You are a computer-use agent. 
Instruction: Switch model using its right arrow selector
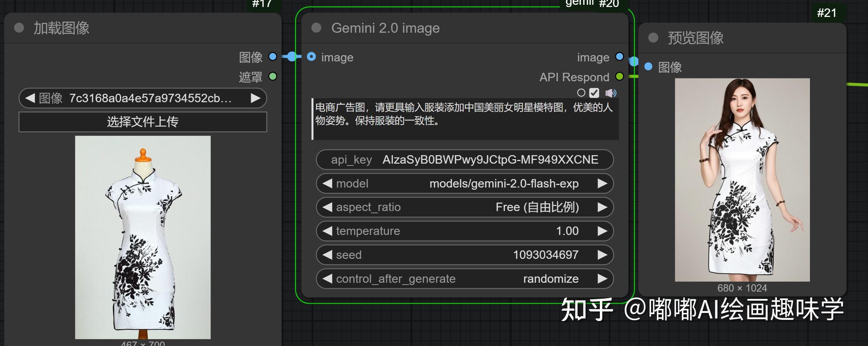point(602,183)
